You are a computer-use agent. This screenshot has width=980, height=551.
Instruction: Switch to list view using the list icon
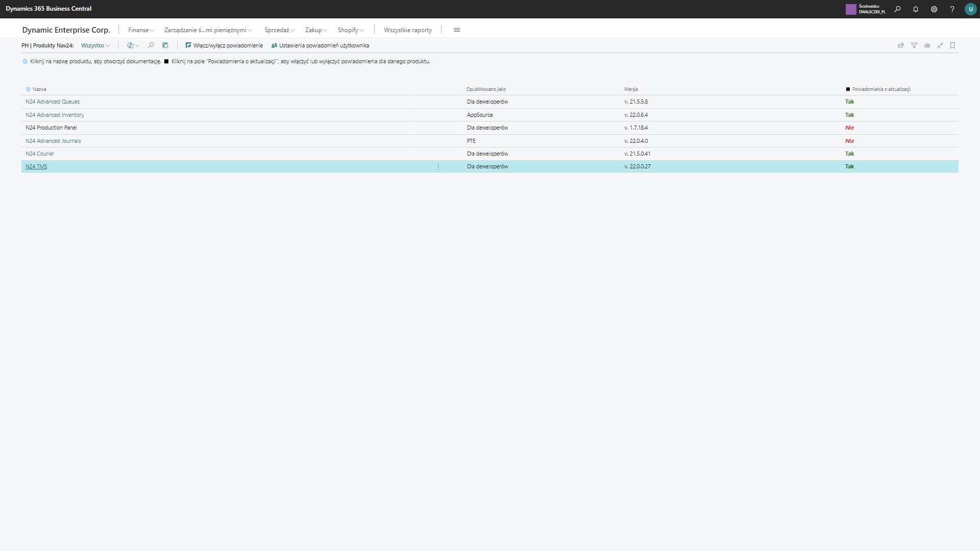[x=927, y=45]
